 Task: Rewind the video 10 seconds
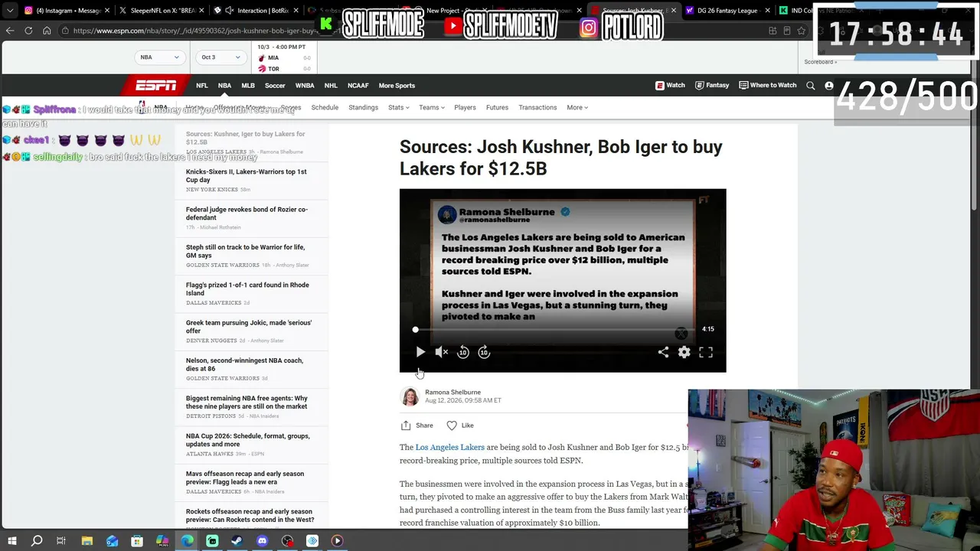click(463, 352)
